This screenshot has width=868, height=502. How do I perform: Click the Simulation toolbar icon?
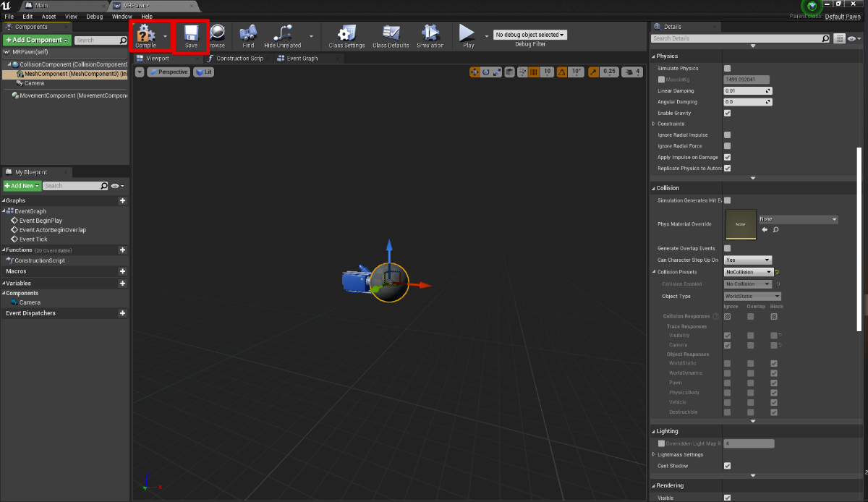point(430,35)
